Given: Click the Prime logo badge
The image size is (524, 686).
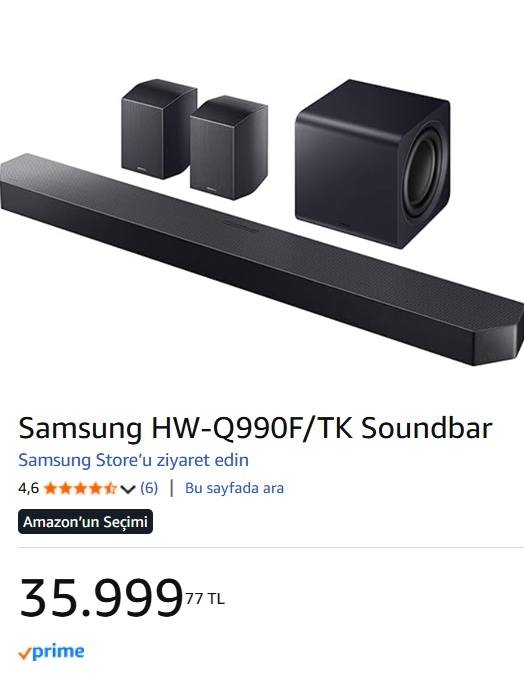Looking at the screenshot, I should (x=51, y=652).
